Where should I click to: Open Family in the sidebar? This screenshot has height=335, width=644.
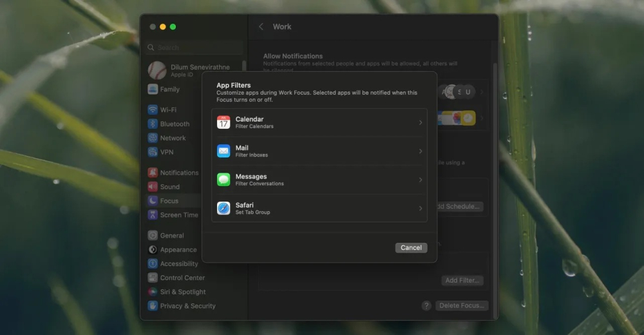pyautogui.click(x=169, y=89)
